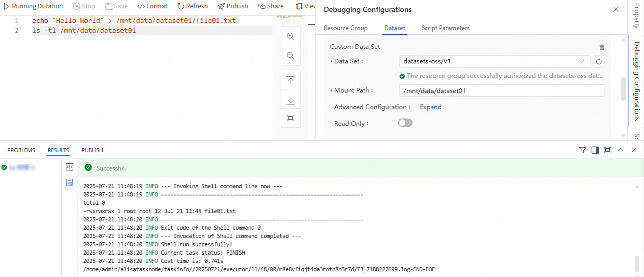This screenshot has height=277, width=644.
Task: Jump to bottom using the down-arrow icon
Action: click(x=291, y=100)
